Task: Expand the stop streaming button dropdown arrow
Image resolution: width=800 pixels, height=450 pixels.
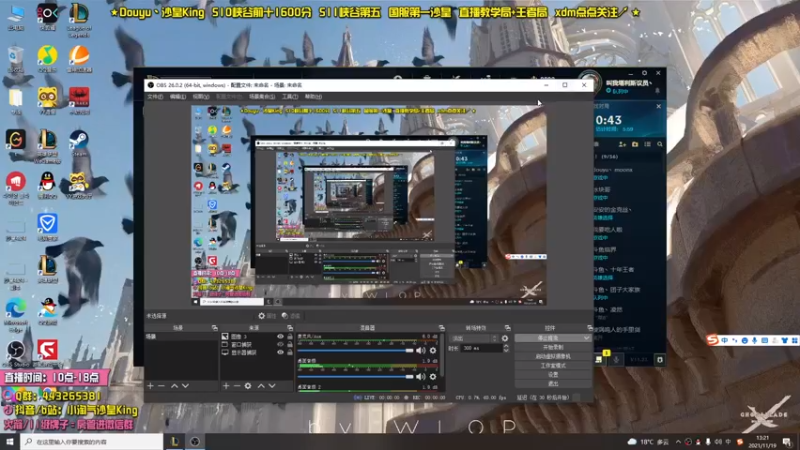Action: coord(586,338)
